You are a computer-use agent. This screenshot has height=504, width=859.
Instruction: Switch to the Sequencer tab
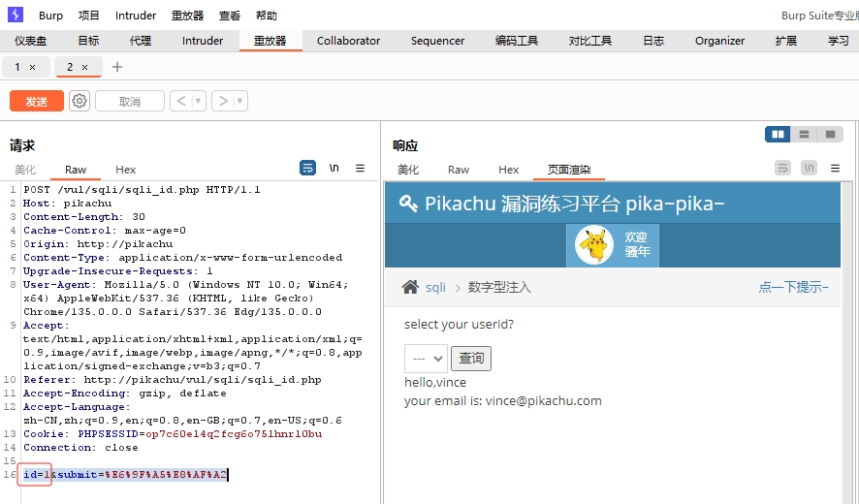(437, 41)
